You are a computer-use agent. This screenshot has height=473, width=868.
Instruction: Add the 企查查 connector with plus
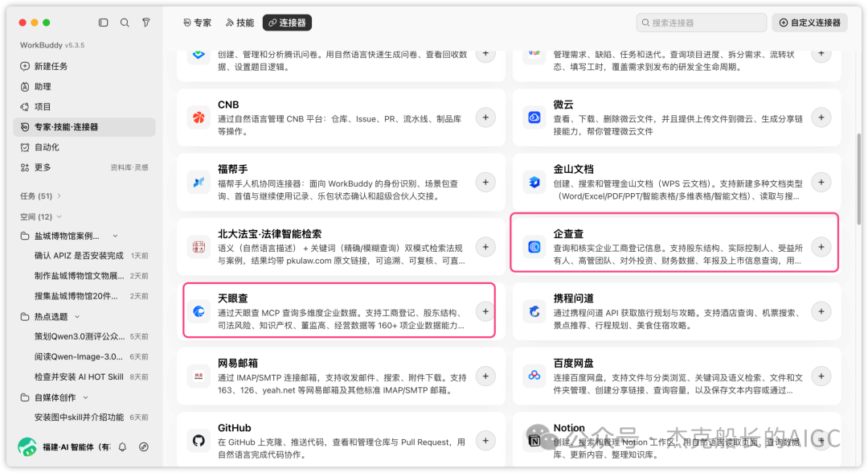821,247
